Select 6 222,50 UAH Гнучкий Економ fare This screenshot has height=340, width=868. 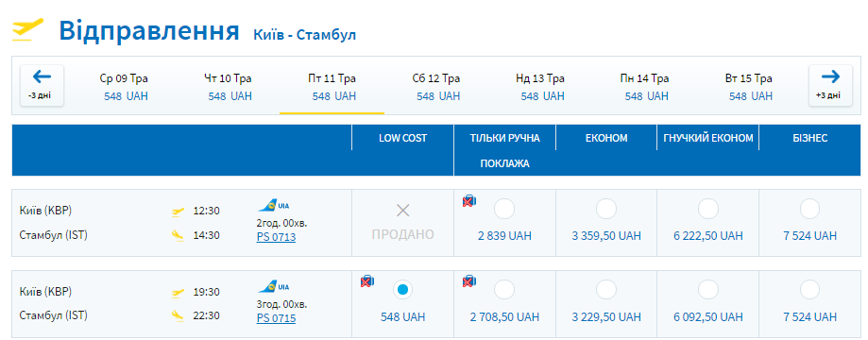708,210
